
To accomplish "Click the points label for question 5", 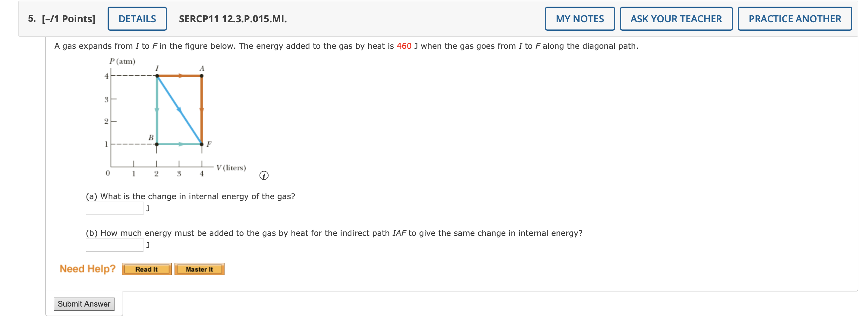I will click(67, 19).
